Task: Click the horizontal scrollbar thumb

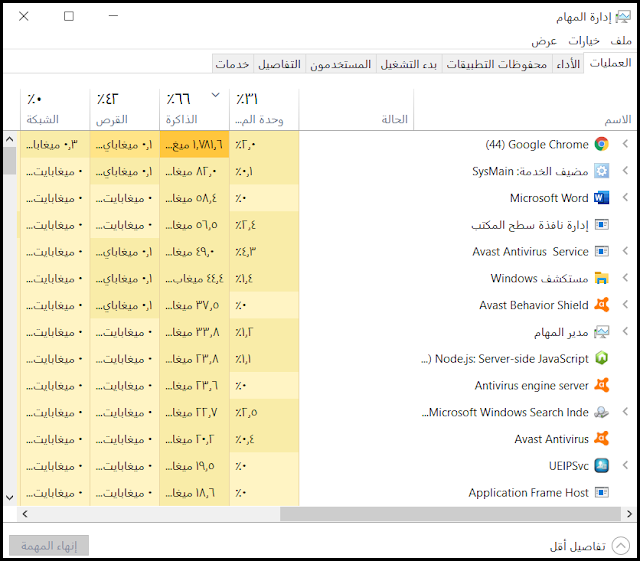Action: (x=451, y=514)
